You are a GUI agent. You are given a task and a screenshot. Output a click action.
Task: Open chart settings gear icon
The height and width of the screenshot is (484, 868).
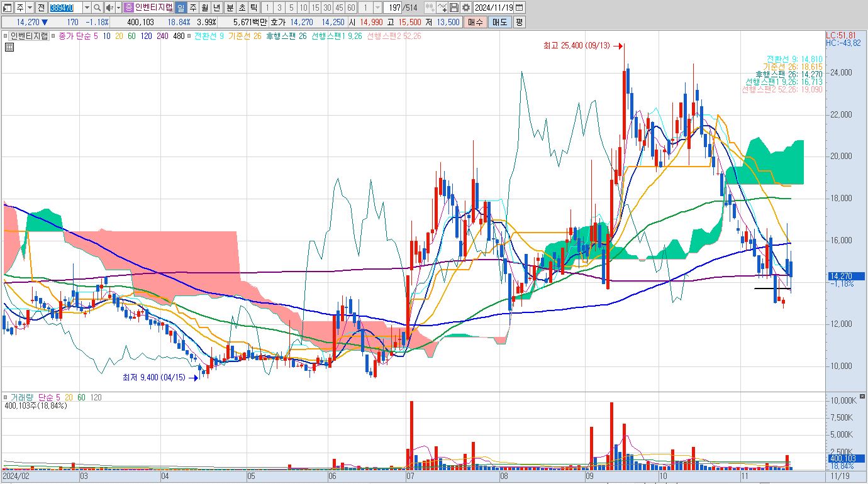466,8
